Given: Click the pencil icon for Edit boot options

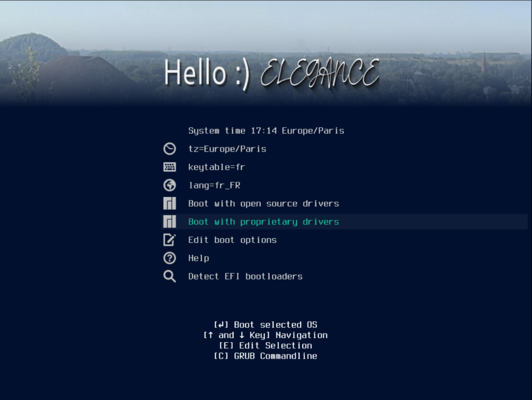Looking at the screenshot, I should pyautogui.click(x=169, y=240).
